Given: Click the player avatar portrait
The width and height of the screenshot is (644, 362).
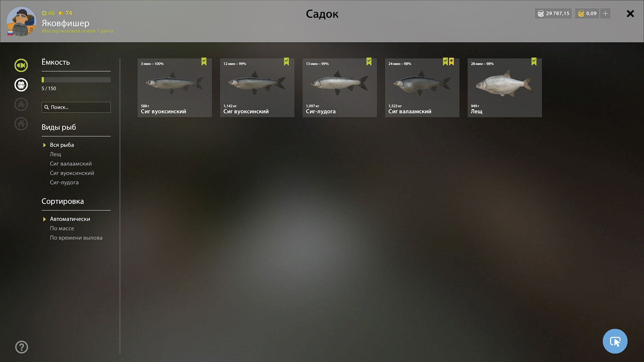Looking at the screenshot, I should (21, 21).
